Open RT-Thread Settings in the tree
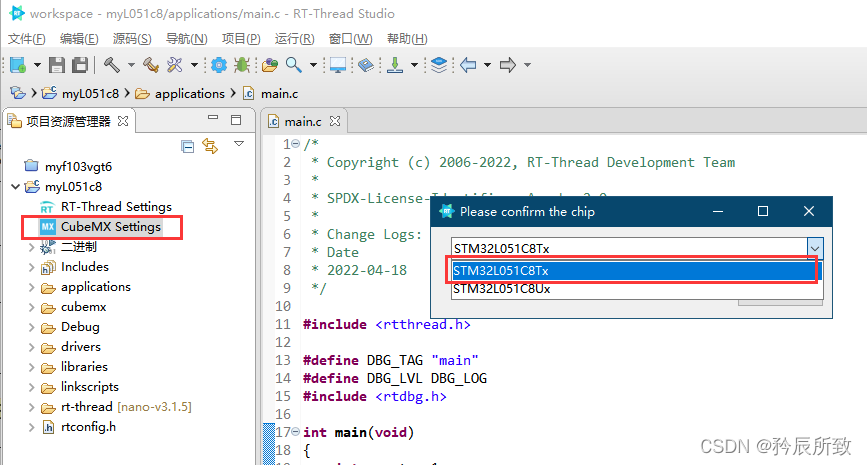The height and width of the screenshot is (465, 867). pos(116,207)
